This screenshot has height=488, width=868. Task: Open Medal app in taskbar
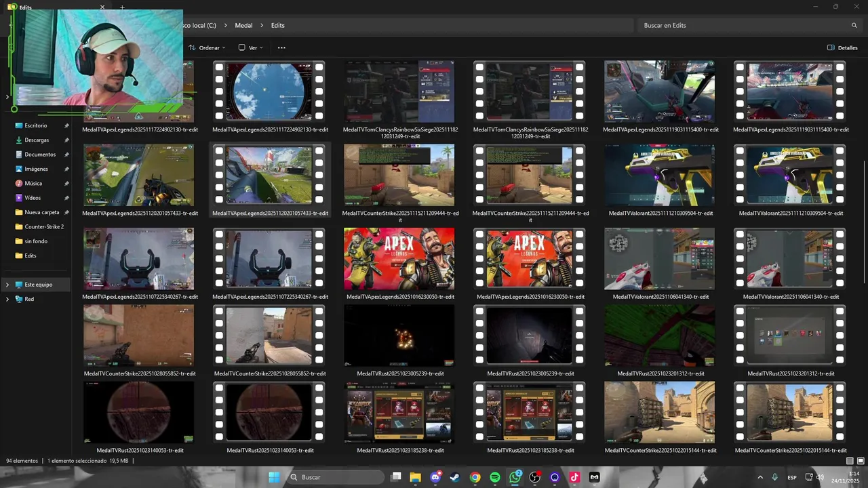click(594, 477)
